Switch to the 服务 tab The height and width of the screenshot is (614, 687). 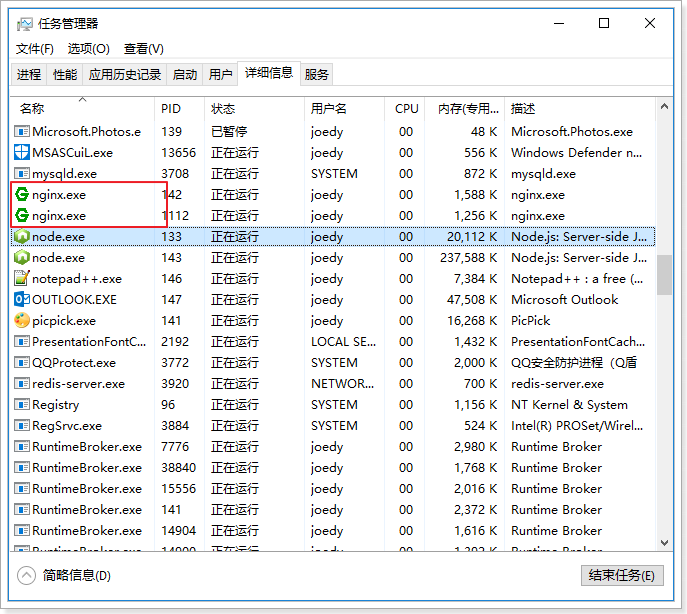316,75
